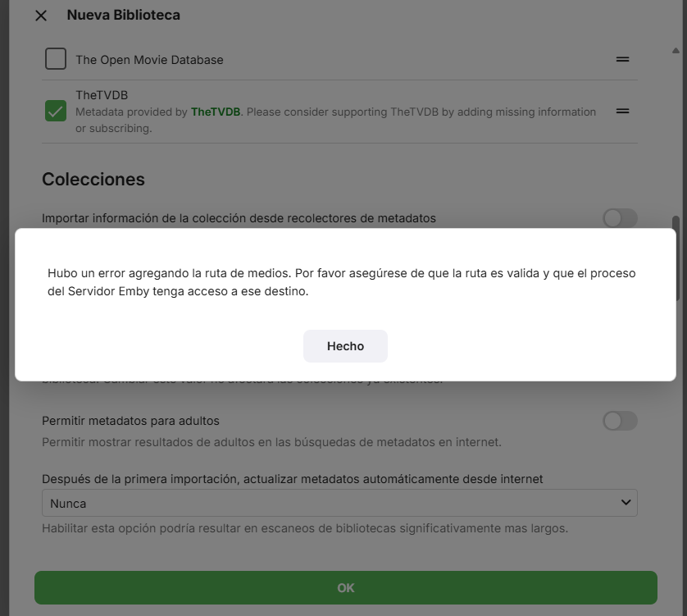Click the Colecciones section heading

pyautogui.click(x=93, y=179)
